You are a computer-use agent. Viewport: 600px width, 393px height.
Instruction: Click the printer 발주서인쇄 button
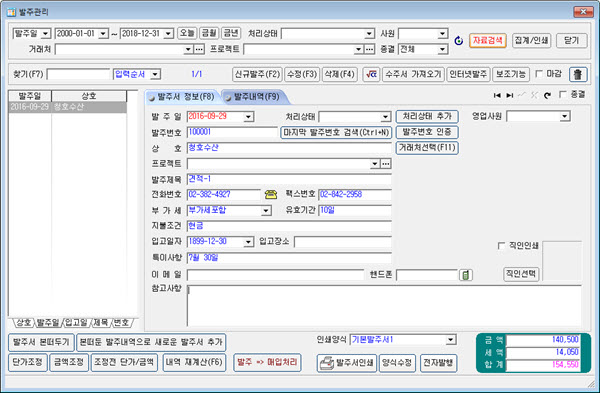[347, 363]
